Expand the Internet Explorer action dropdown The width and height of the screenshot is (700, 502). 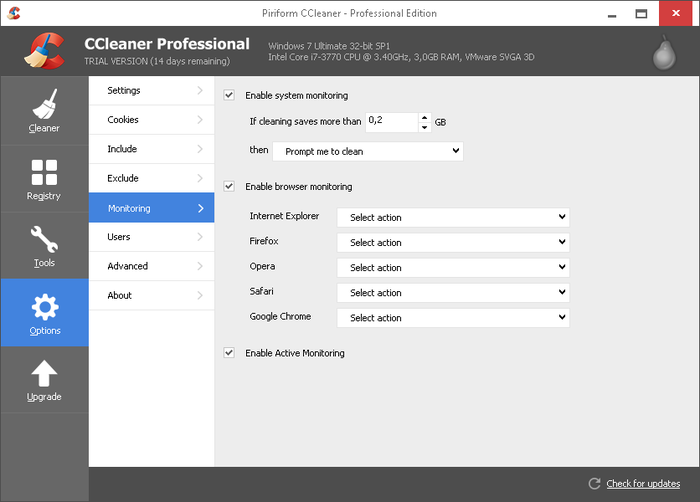453,217
